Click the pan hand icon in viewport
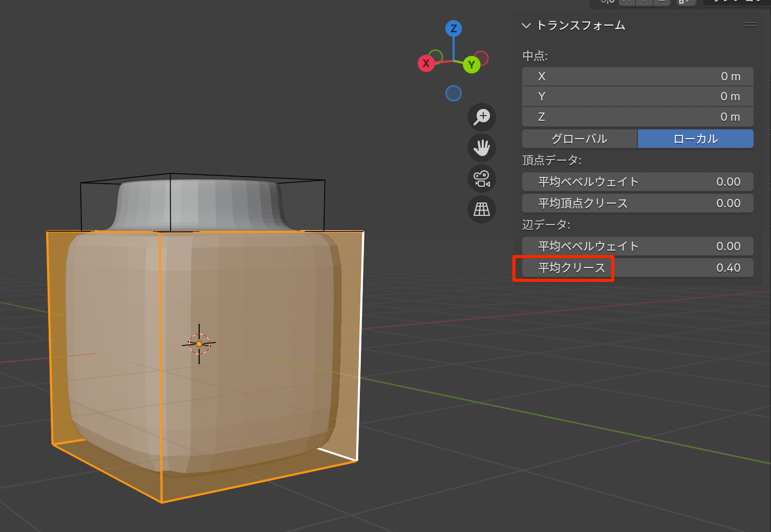Screen dimensions: 771x532 (481, 148)
